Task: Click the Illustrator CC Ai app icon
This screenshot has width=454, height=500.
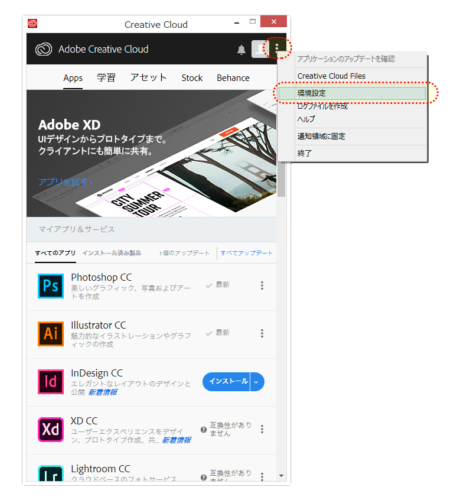Action: click(x=51, y=334)
